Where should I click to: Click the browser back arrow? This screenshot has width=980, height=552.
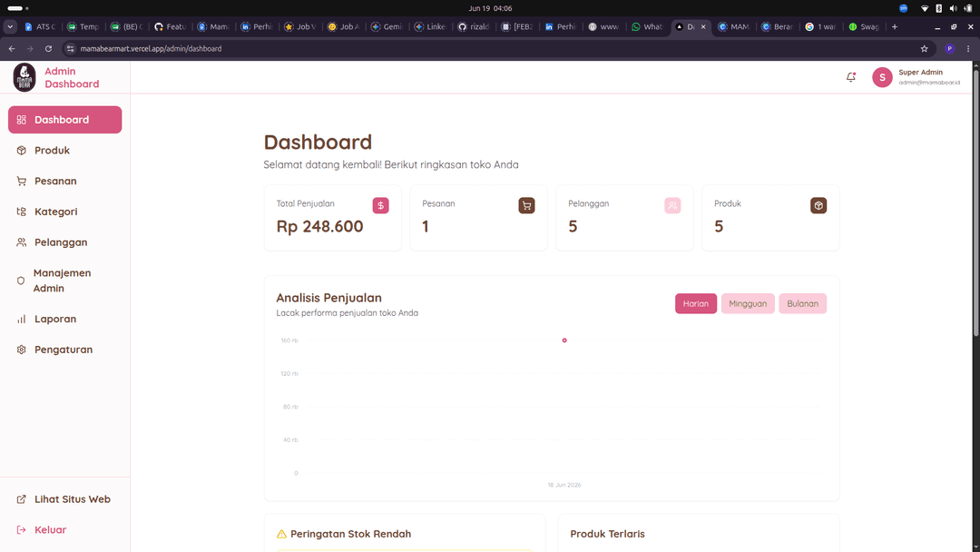12,49
